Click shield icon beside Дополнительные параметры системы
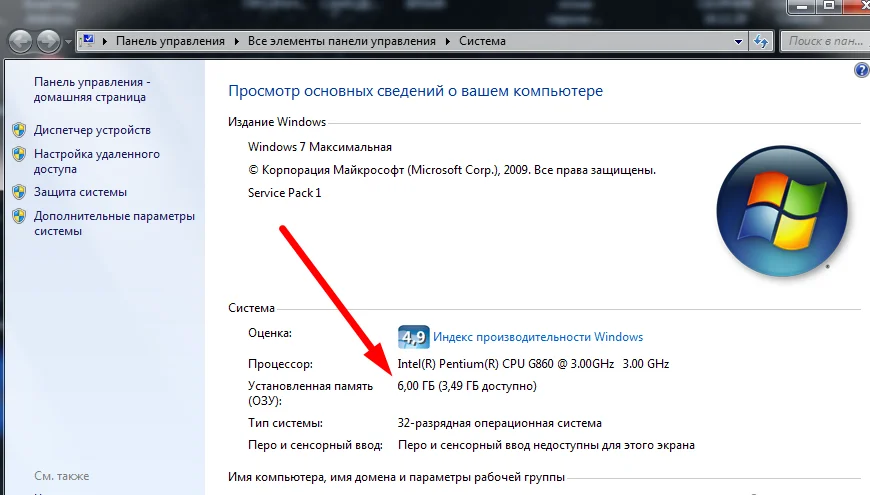The image size is (870, 495). (x=19, y=216)
